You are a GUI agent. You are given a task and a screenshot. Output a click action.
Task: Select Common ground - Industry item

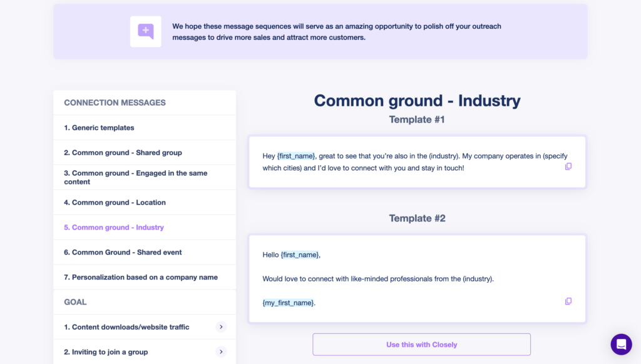point(114,228)
